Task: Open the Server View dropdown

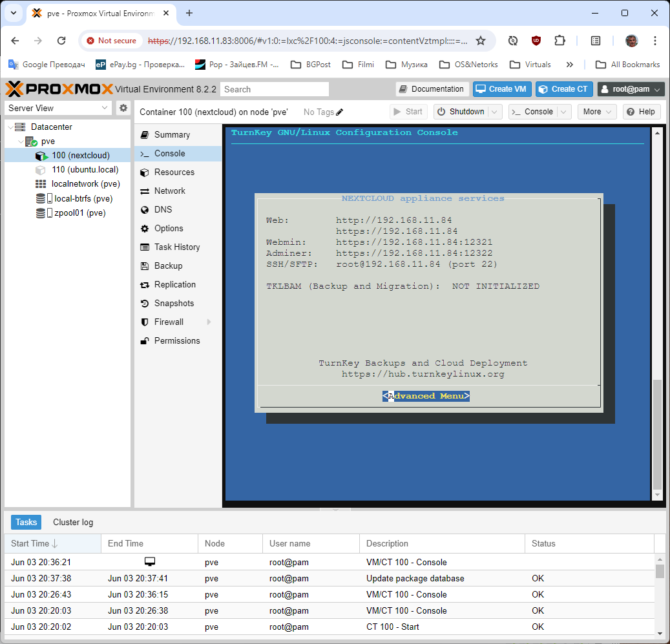Action: 58,108
